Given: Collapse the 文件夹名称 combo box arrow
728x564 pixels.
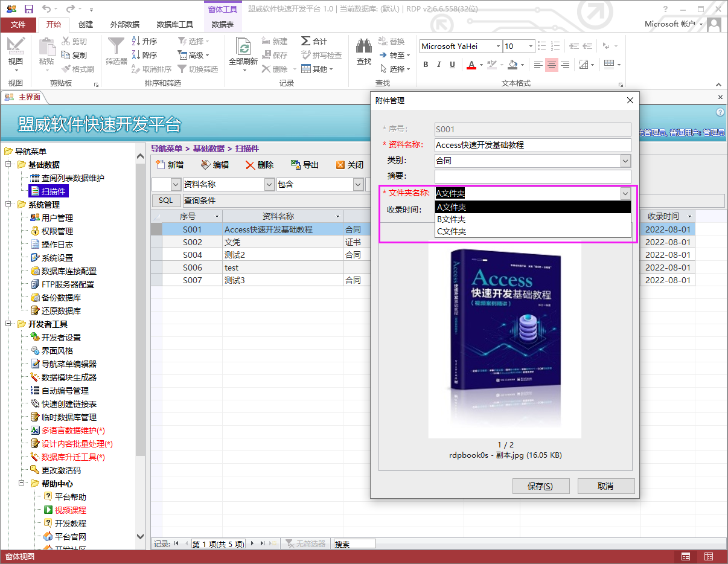Looking at the screenshot, I should coord(625,193).
